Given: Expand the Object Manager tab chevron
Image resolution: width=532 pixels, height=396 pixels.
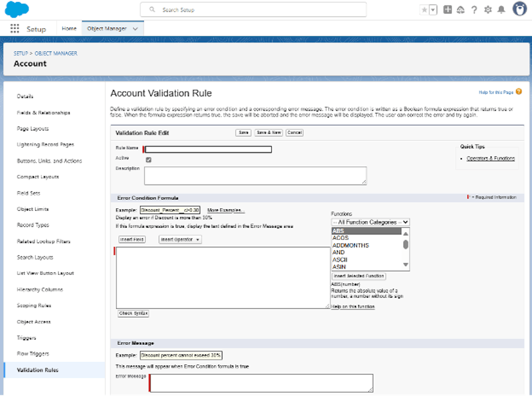Looking at the screenshot, I should (x=135, y=29).
